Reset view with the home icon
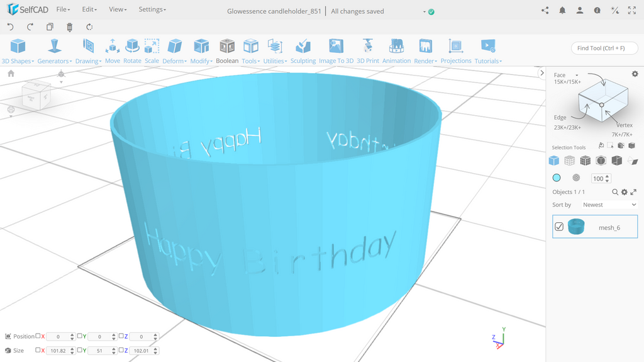 pos(11,74)
